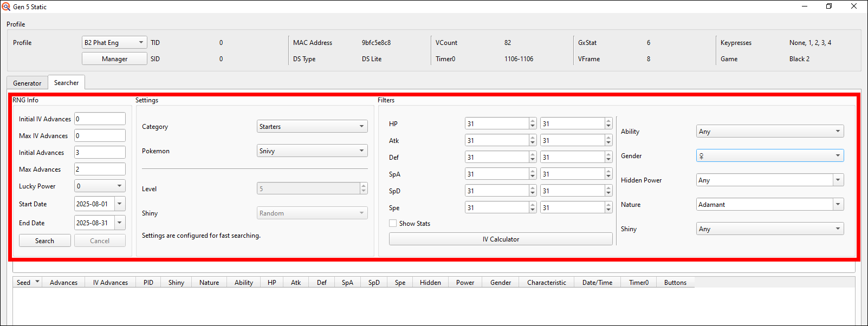Start the search with Search button
868x326 pixels.
pyautogui.click(x=45, y=240)
